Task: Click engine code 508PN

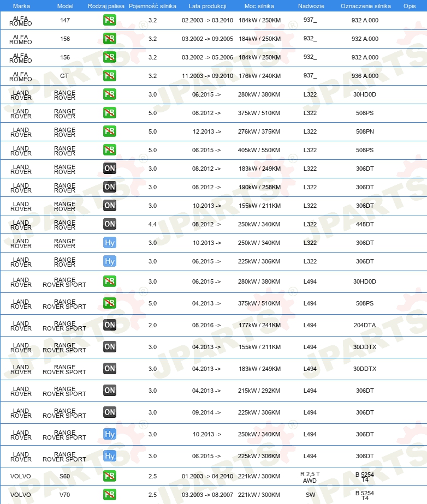Action: click(x=365, y=131)
